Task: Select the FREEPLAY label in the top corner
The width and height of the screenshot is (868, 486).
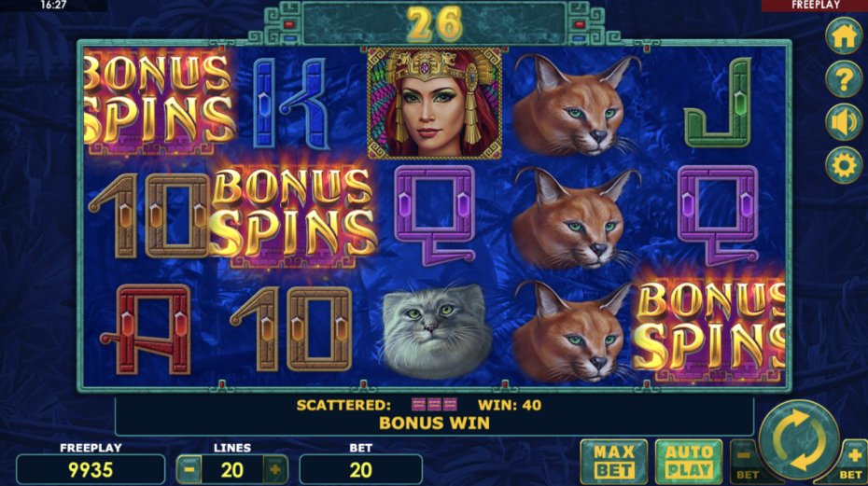Action: [x=816, y=6]
